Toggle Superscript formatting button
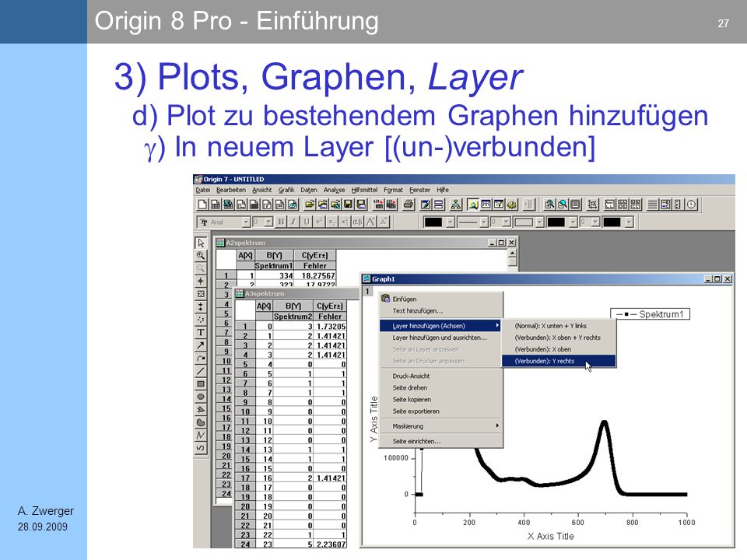The image size is (747, 560). [x=319, y=222]
